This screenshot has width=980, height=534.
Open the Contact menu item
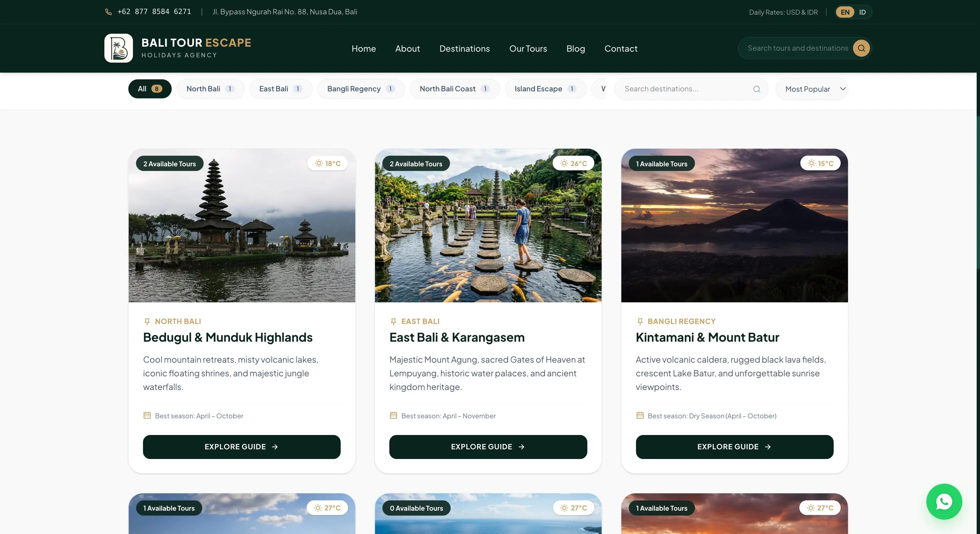[621, 49]
